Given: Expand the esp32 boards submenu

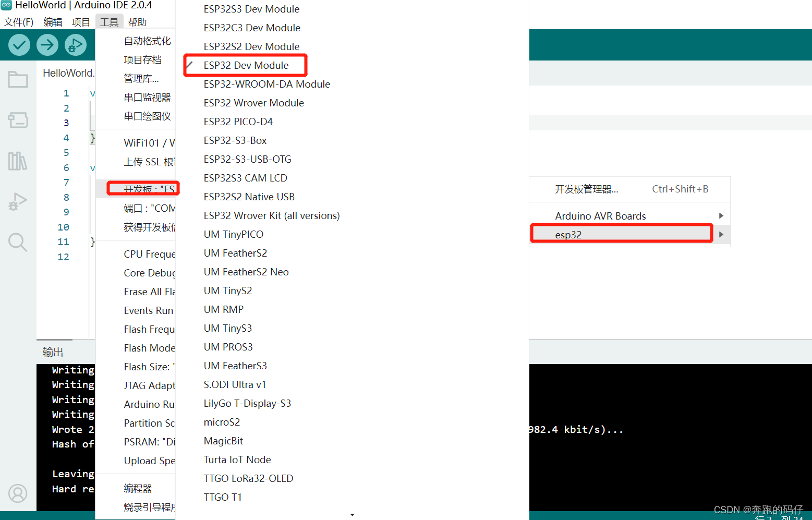Looking at the screenshot, I should click(630, 235).
